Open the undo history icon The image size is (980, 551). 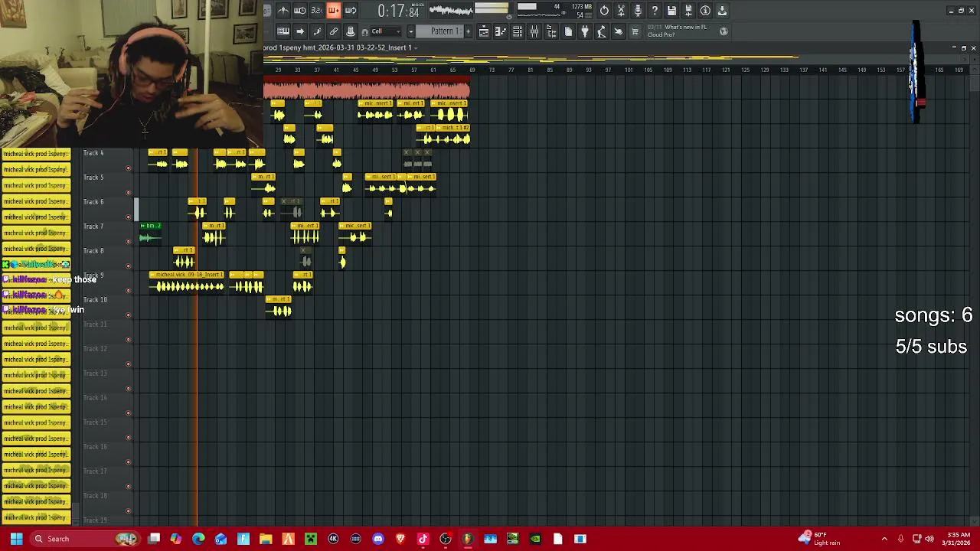[604, 11]
